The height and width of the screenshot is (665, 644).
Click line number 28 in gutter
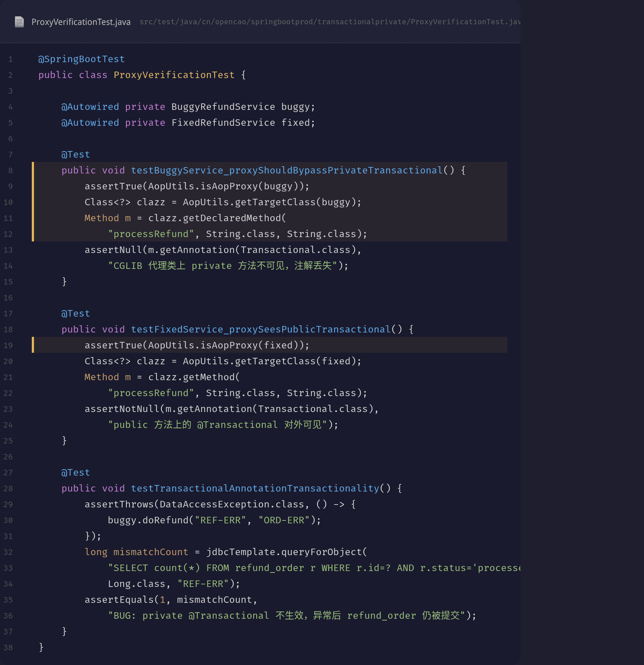tap(8, 488)
